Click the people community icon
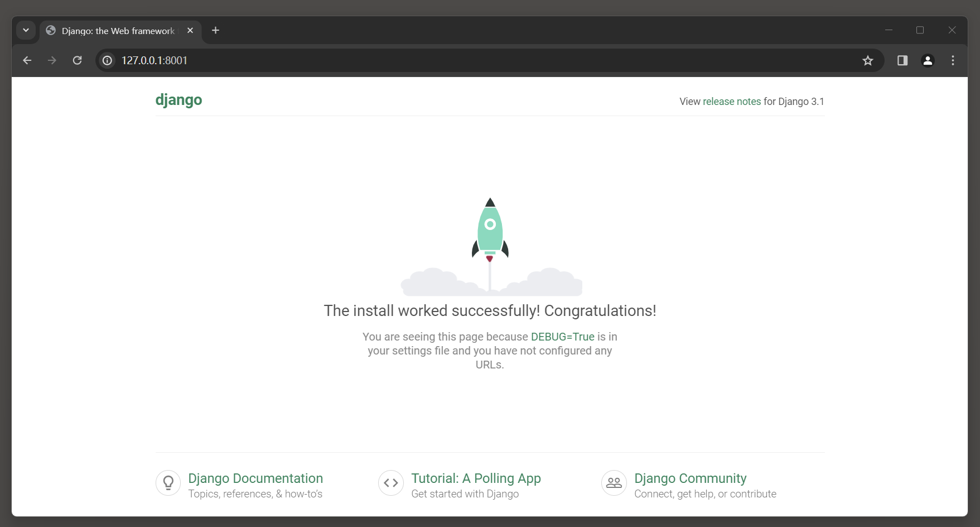The image size is (980, 527). point(614,483)
